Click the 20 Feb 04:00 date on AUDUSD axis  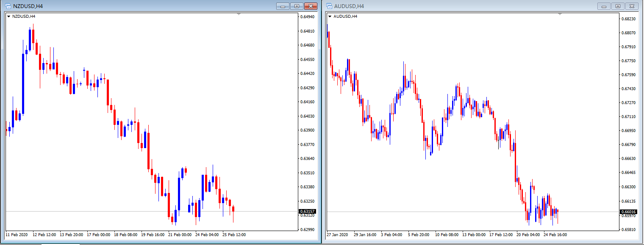(x=528, y=235)
